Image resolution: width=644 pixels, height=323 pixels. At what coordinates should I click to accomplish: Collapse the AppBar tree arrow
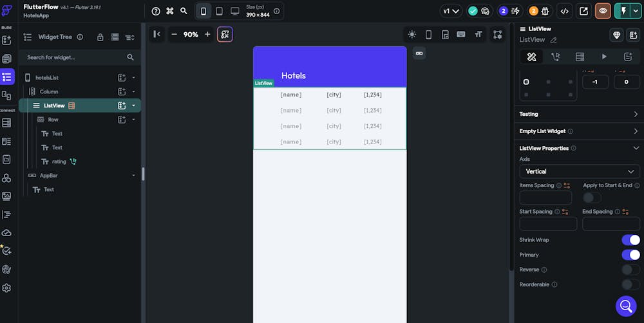tap(133, 175)
